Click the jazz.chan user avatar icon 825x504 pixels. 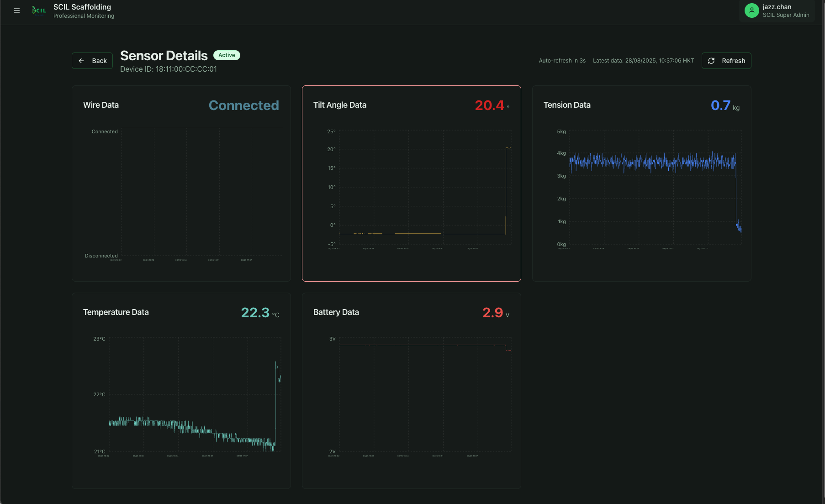[751, 10]
